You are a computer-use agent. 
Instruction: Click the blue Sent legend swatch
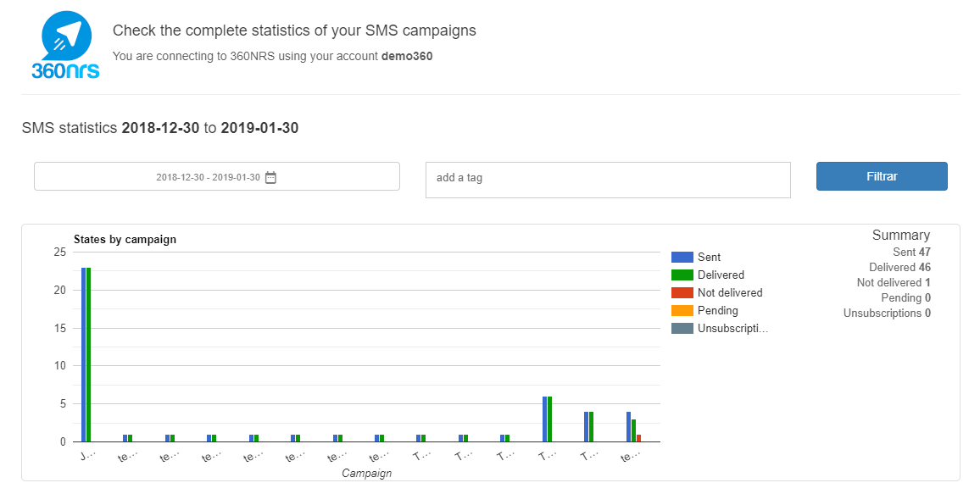click(682, 258)
